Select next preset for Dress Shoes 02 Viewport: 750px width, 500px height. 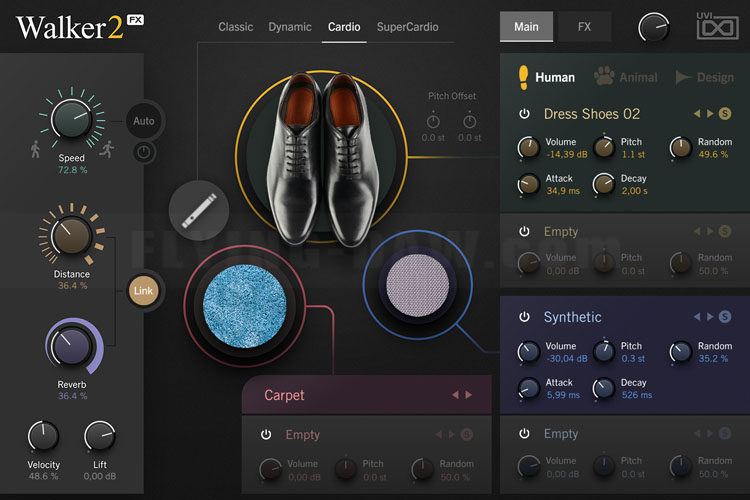tap(710, 113)
